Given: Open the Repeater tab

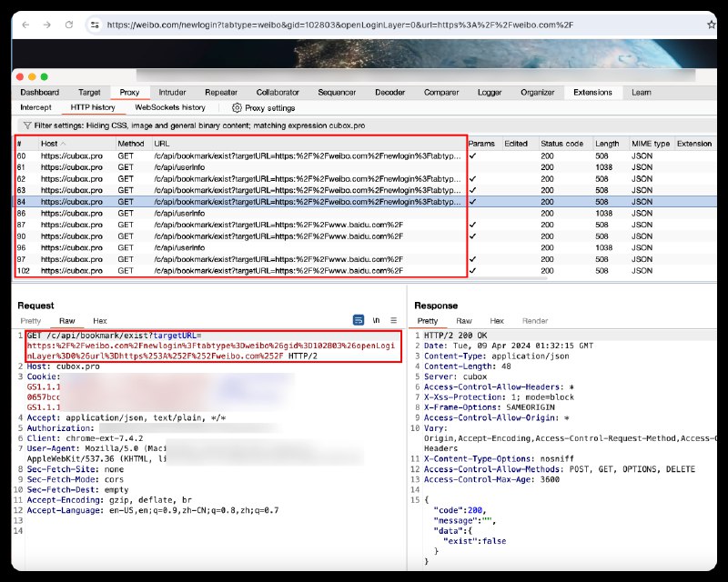Looking at the screenshot, I should pyautogui.click(x=221, y=92).
